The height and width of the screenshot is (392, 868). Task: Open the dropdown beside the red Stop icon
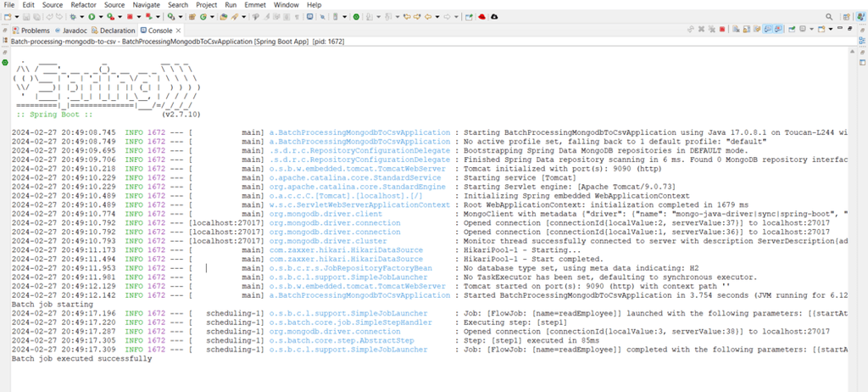point(139,17)
